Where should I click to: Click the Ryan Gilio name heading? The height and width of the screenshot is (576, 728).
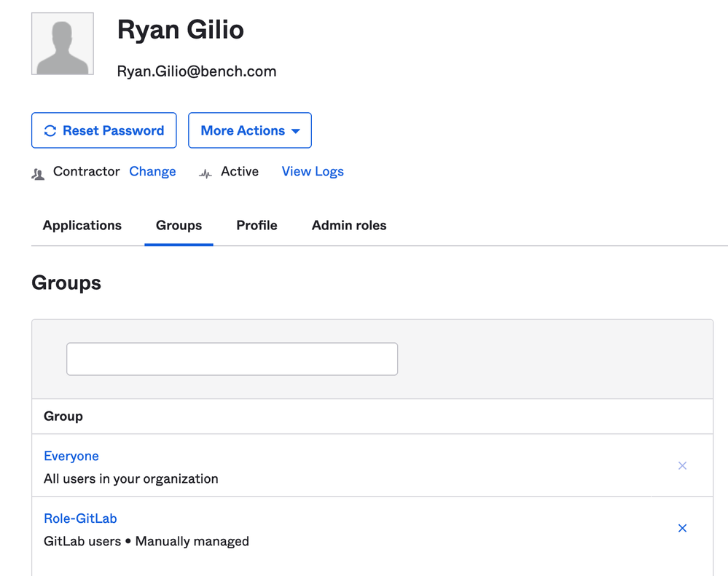(180, 30)
